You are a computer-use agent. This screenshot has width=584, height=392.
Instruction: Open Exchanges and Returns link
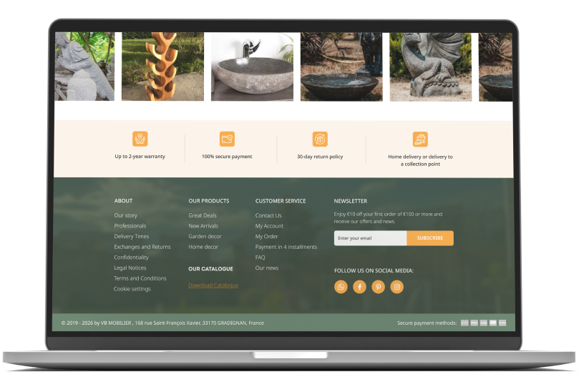pos(142,247)
